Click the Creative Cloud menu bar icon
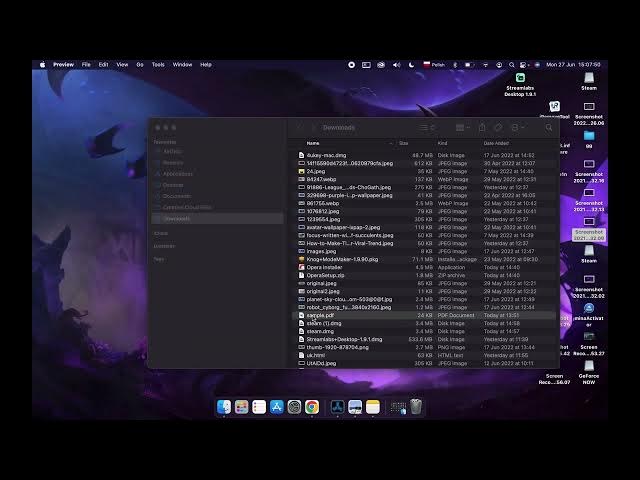640x480 pixels. click(x=381, y=64)
